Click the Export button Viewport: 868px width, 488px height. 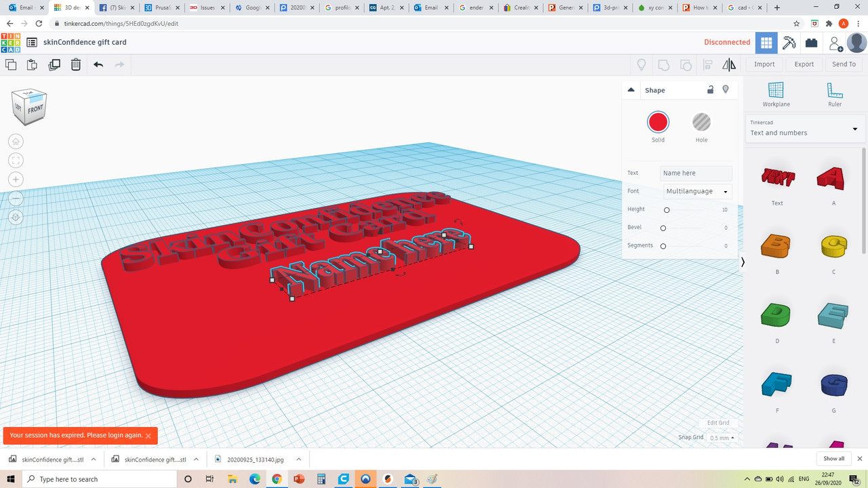click(804, 64)
